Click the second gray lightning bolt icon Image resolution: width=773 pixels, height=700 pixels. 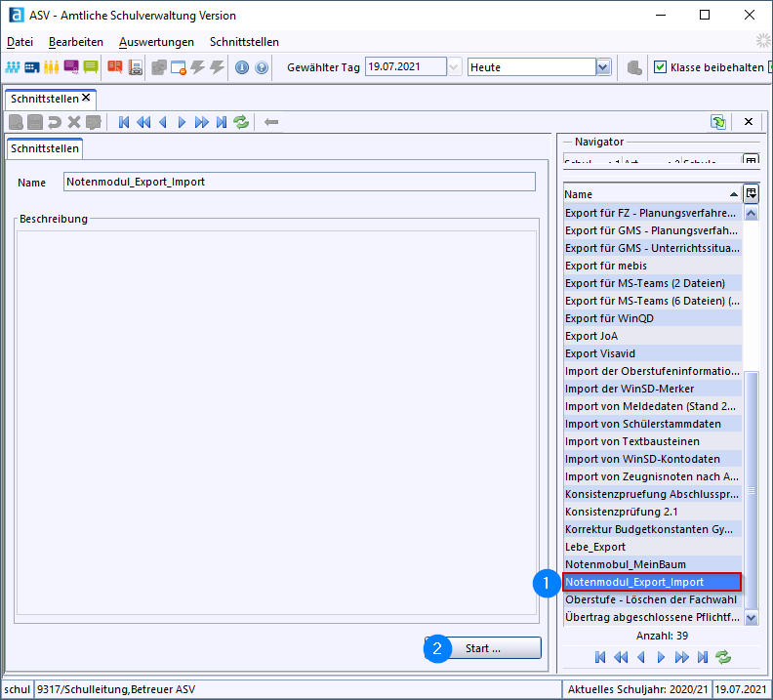(217, 67)
